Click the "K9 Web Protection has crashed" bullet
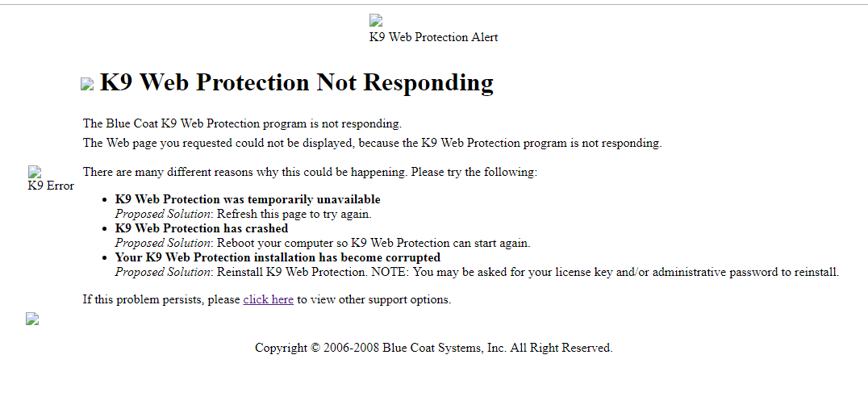The width and height of the screenshot is (868, 405). pyautogui.click(x=201, y=228)
